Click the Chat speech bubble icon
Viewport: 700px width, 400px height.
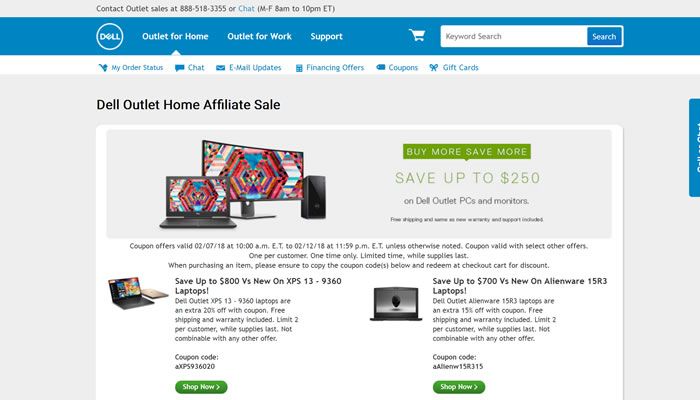(179, 68)
